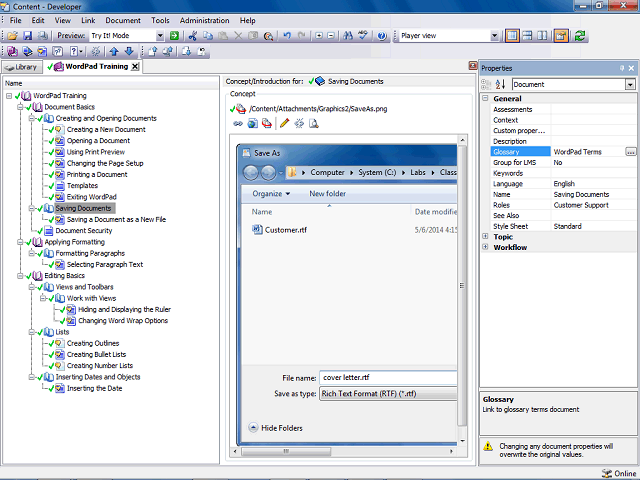The height and width of the screenshot is (480, 640).
Task: Click the green Preview go arrow
Action: pyautogui.click(x=174, y=36)
